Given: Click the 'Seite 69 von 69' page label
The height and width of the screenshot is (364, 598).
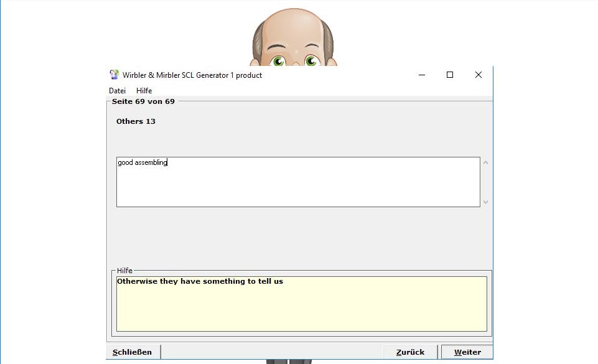Looking at the screenshot, I should 143,101.
